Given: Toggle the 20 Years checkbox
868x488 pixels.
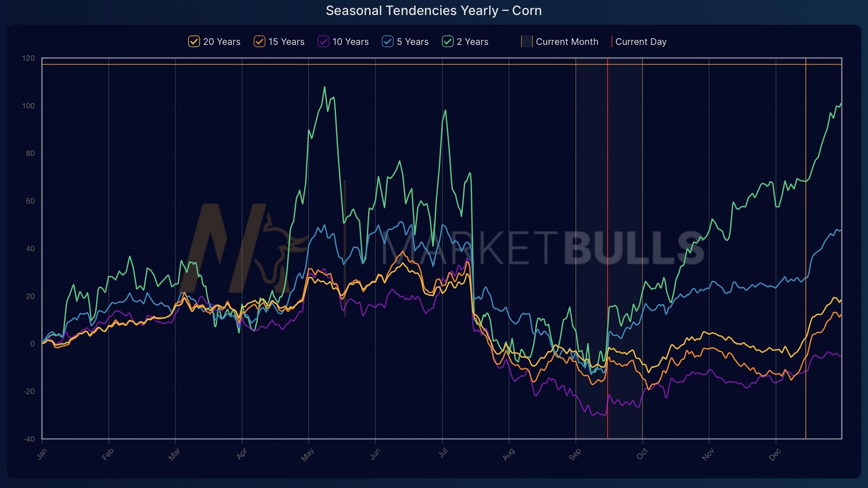Looking at the screenshot, I should (x=194, y=41).
